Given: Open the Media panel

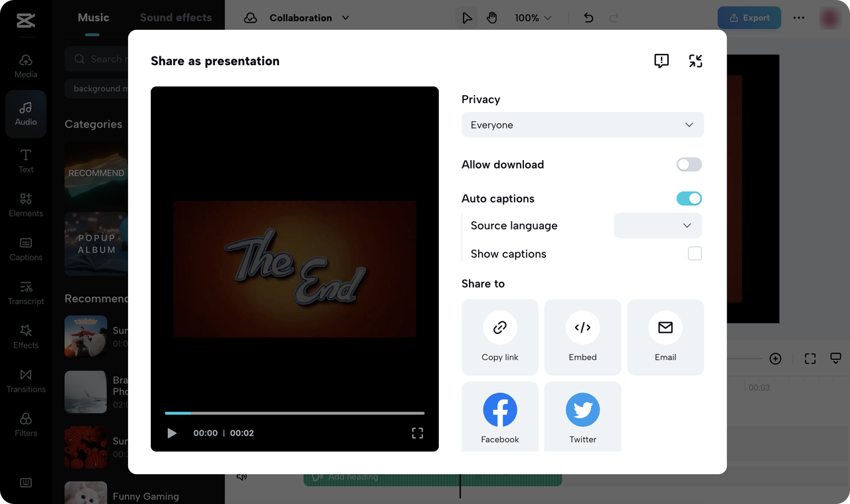Looking at the screenshot, I should pyautogui.click(x=26, y=66).
